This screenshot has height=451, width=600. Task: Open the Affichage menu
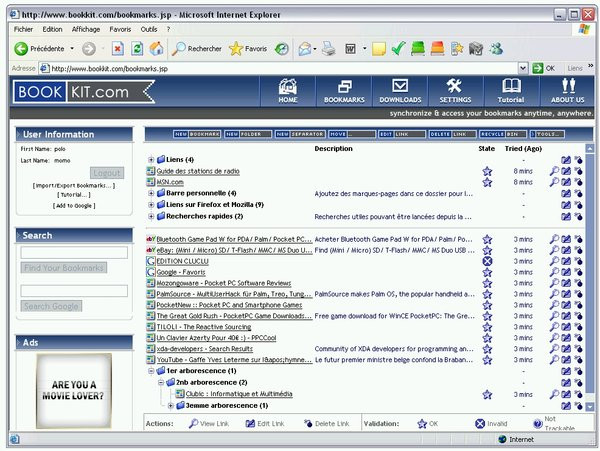coord(86,29)
